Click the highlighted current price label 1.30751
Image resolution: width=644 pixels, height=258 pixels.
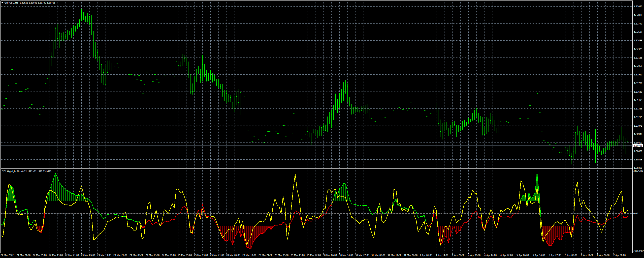(x=638, y=146)
